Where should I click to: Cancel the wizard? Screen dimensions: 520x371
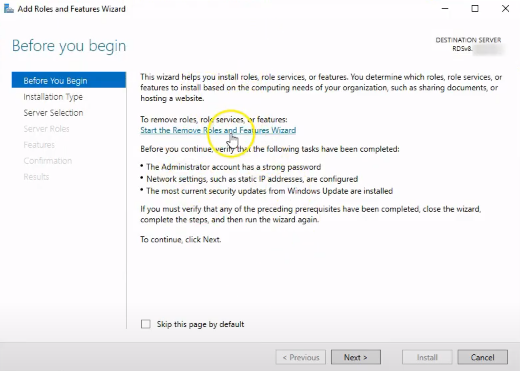[483, 357]
